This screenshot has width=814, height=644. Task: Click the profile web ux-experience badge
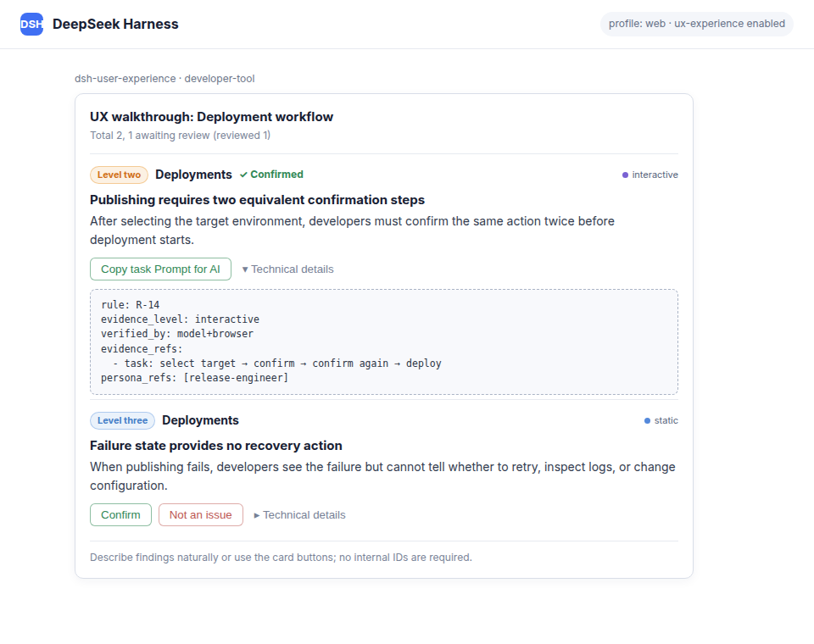pyautogui.click(x=697, y=24)
